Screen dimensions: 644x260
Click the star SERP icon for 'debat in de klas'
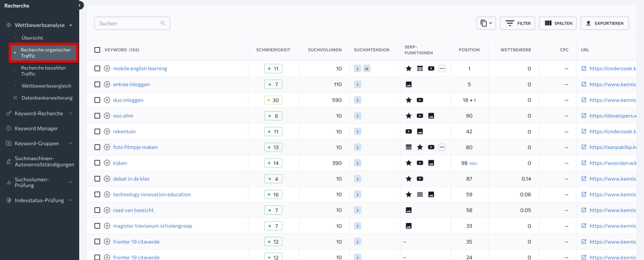[x=408, y=179]
